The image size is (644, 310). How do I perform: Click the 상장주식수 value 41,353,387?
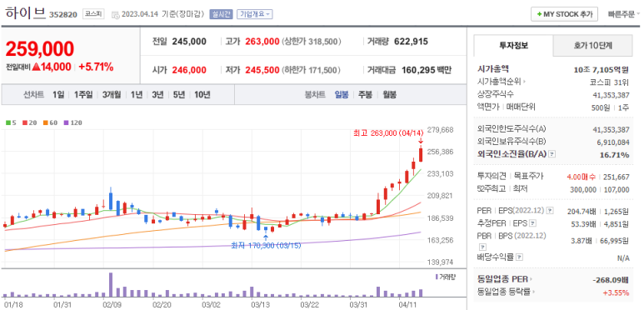coord(612,94)
